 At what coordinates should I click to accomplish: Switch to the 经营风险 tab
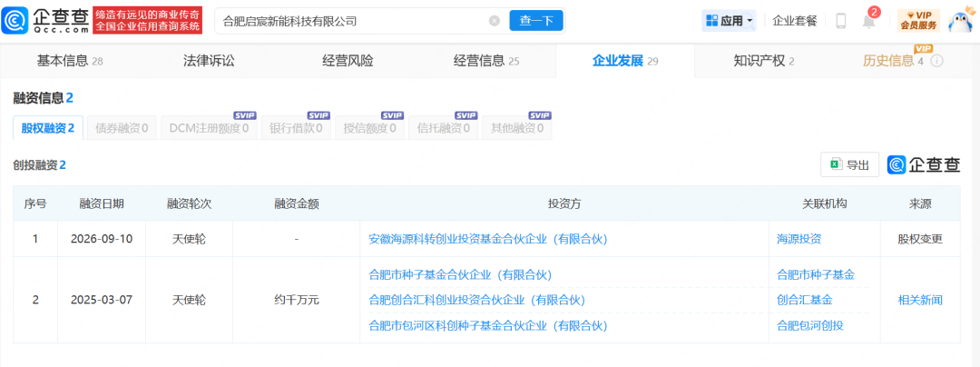(348, 61)
